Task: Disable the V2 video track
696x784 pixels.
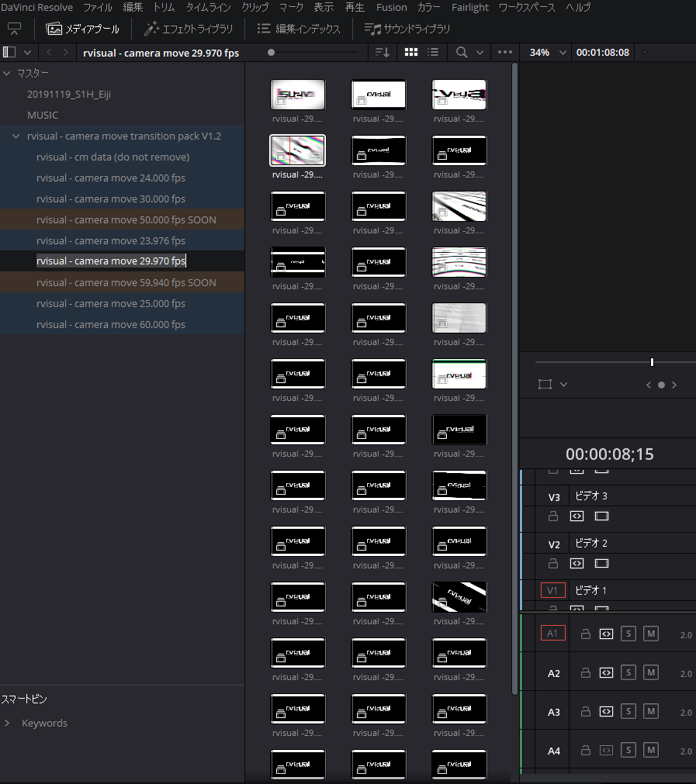Action: click(x=601, y=564)
